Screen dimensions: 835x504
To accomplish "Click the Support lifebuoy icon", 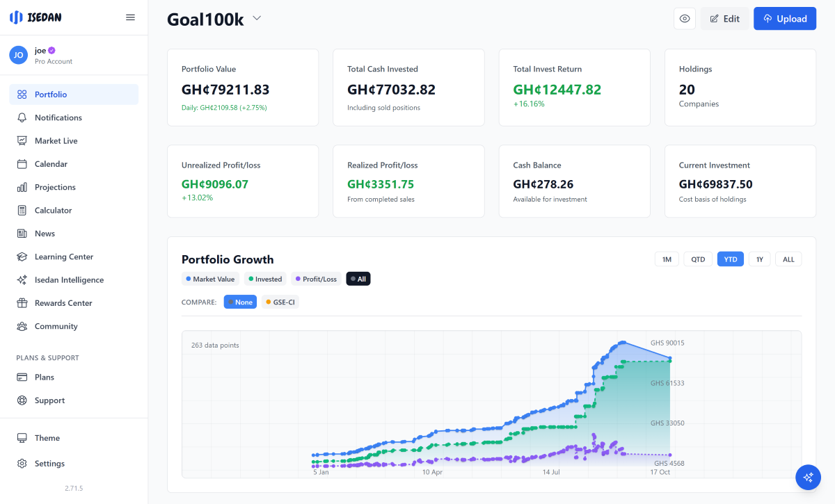I will pyautogui.click(x=22, y=400).
